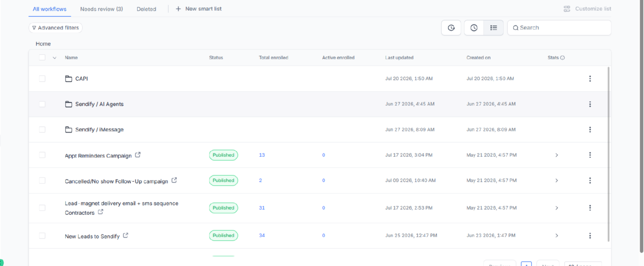Click the Total enrolled column header
644x266 pixels.
click(x=273, y=58)
